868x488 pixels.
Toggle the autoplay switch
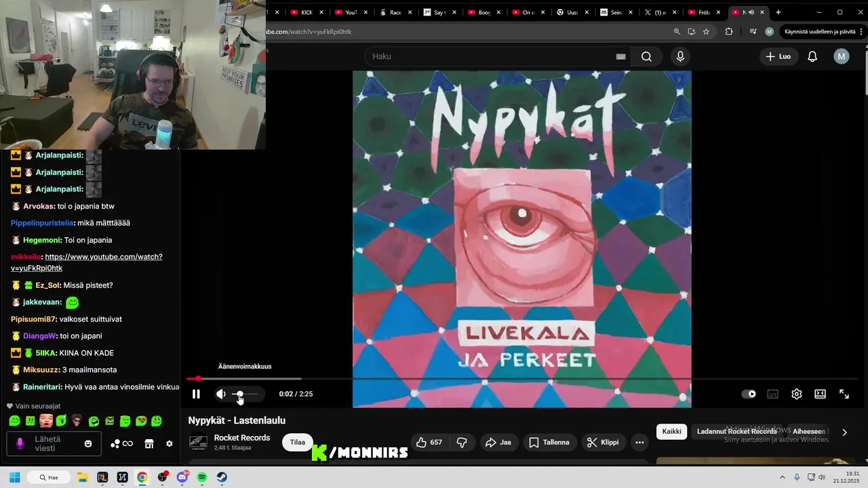pos(749,394)
